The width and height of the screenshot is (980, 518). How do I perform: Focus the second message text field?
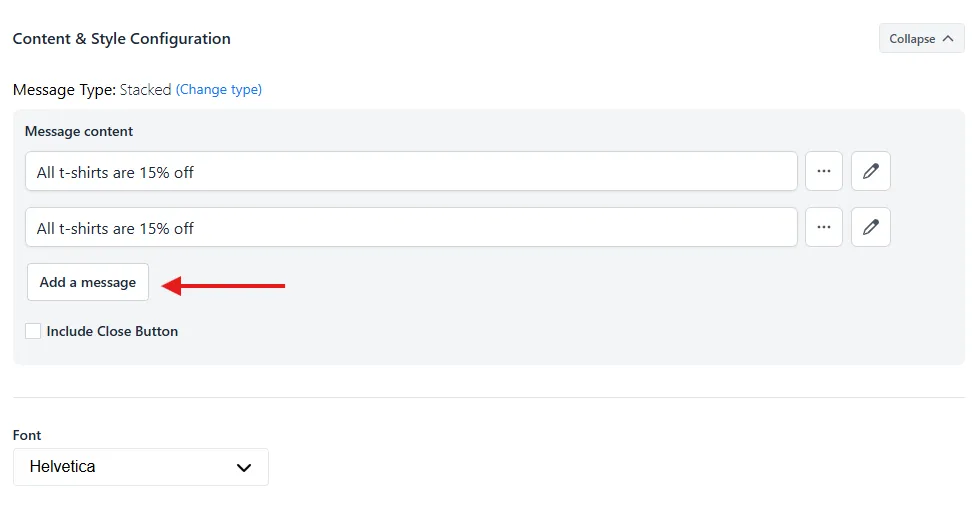click(x=411, y=227)
